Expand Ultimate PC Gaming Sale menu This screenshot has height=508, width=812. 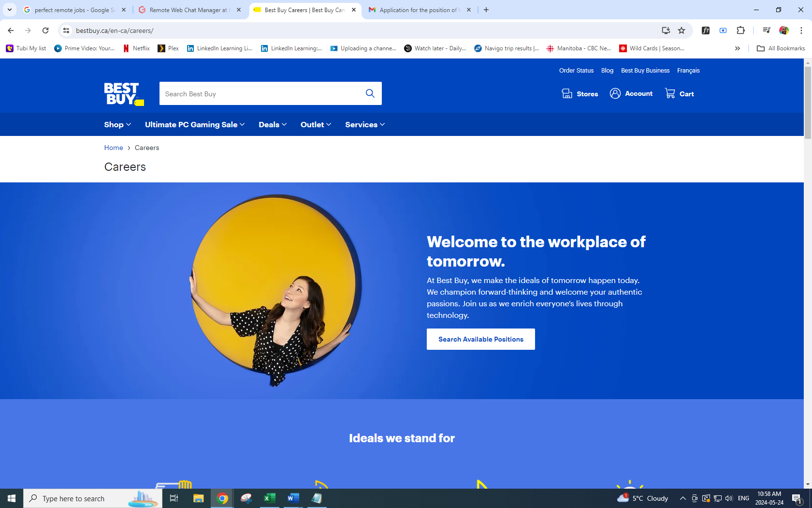coord(194,124)
